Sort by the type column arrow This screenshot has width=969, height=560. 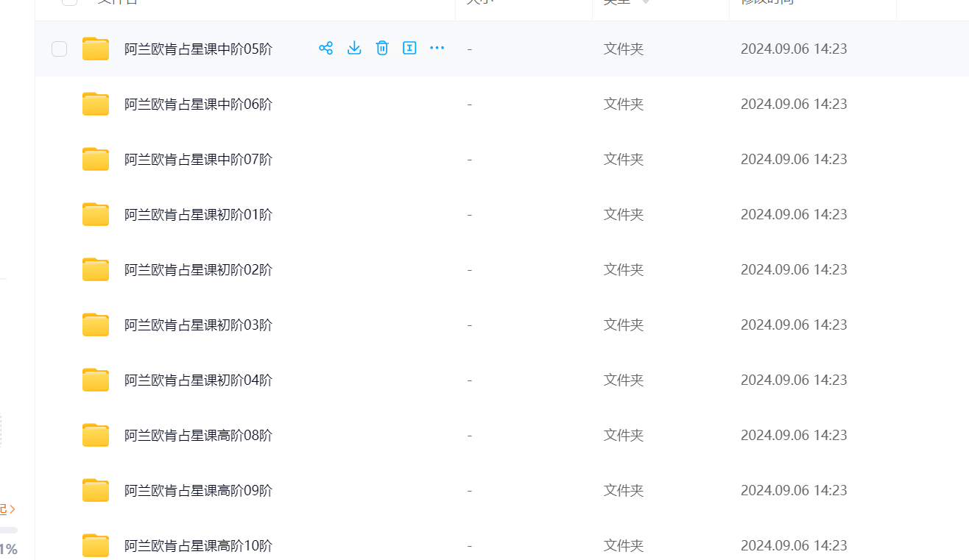point(646,2)
